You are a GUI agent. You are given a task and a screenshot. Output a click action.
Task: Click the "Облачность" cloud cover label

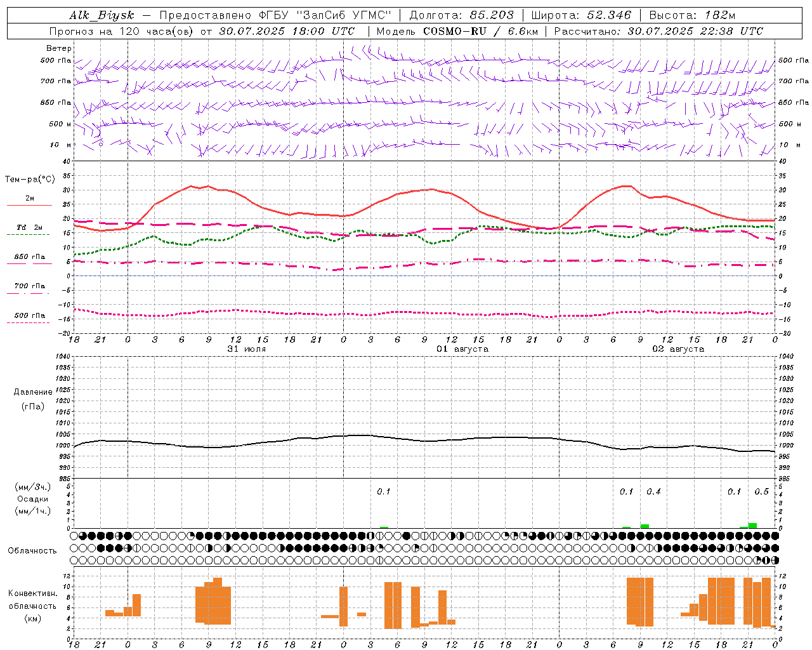tap(32, 551)
